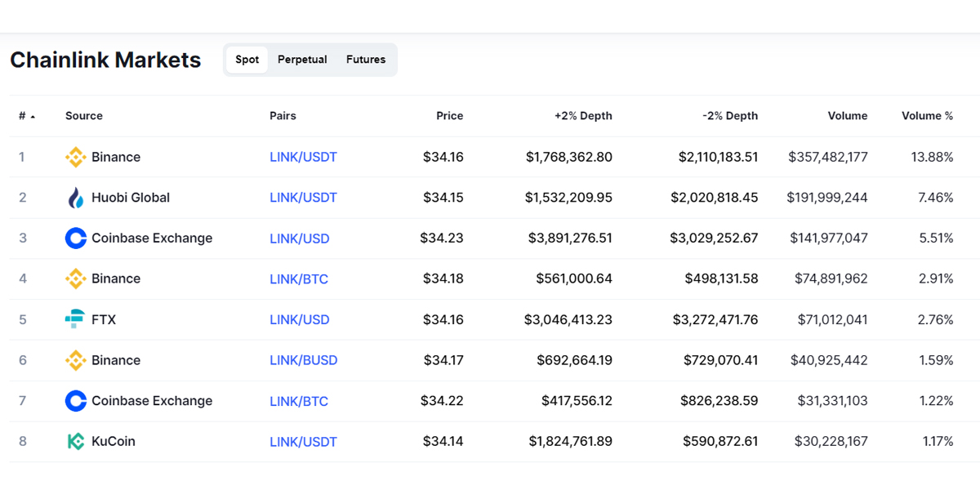Open the Coinbase Exchange LINK/BTC pair link
This screenshot has height=490, width=980.
[299, 401]
